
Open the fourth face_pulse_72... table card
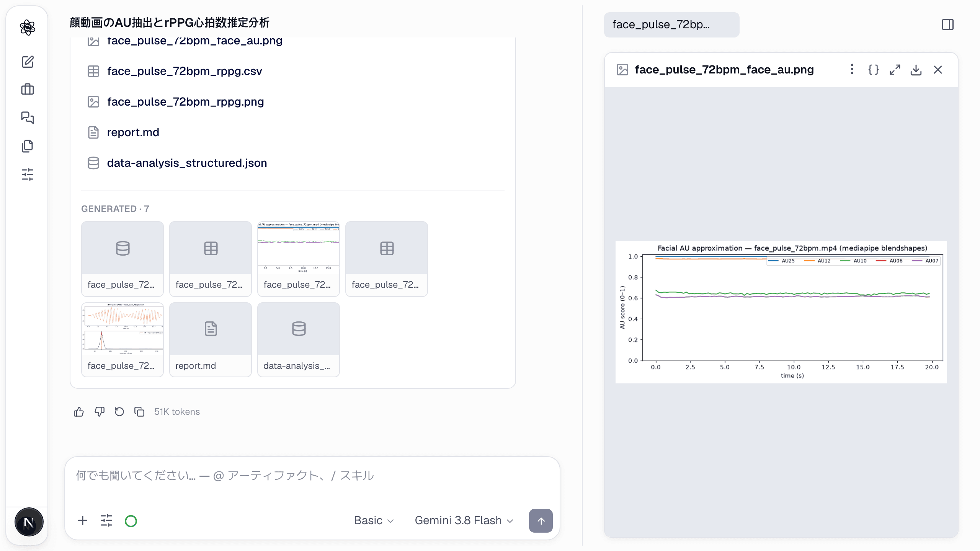point(387,259)
